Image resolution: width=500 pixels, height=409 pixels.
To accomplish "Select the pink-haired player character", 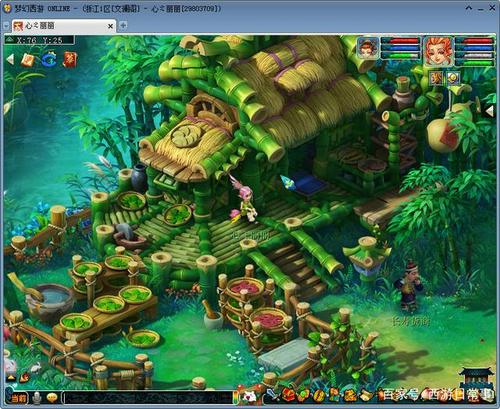I will [246, 204].
